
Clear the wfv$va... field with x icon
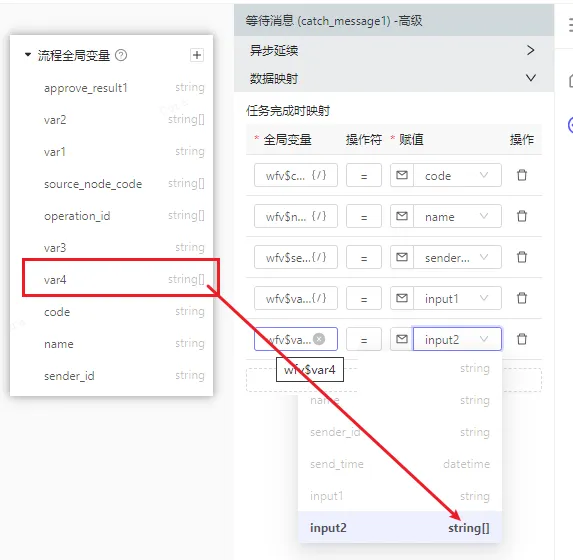point(319,339)
